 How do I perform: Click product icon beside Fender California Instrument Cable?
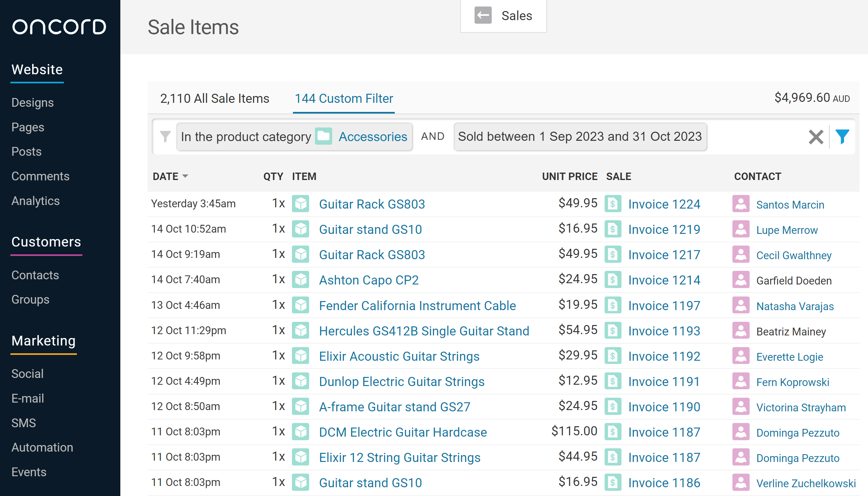pyautogui.click(x=300, y=305)
